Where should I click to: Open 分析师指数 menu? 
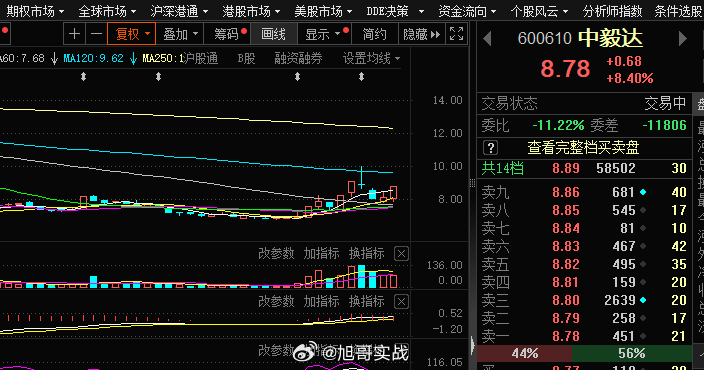pos(612,11)
